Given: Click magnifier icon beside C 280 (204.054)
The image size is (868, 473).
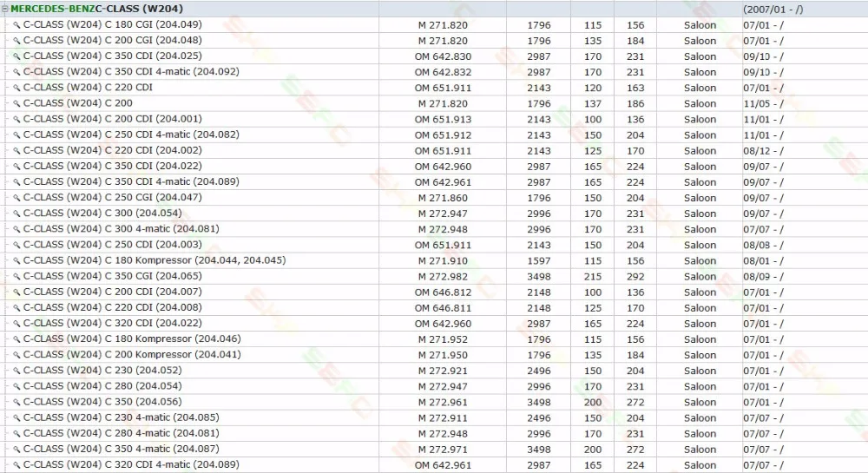Looking at the screenshot, I should (16, 386).
